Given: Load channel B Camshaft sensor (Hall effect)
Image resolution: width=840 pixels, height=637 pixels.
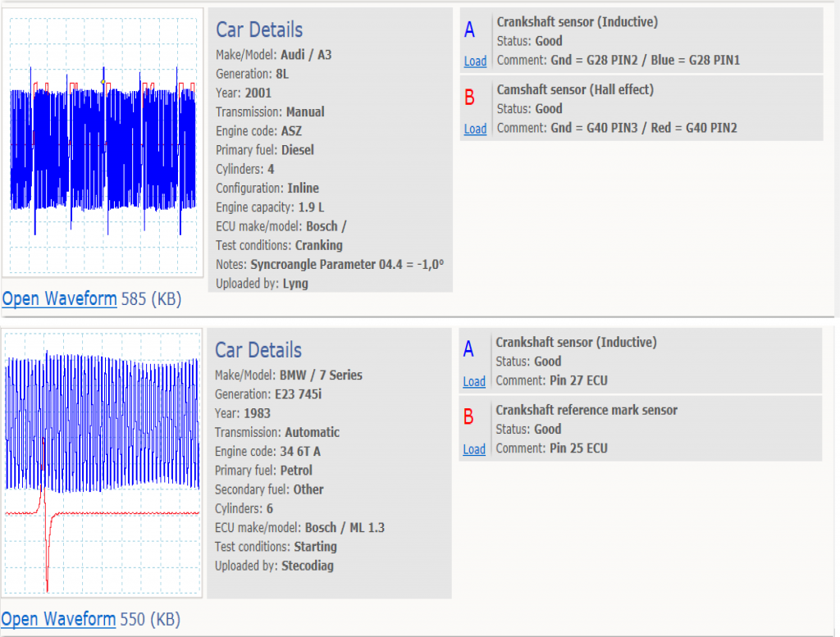Looking at the screenshot, I should tap(475, 129).
